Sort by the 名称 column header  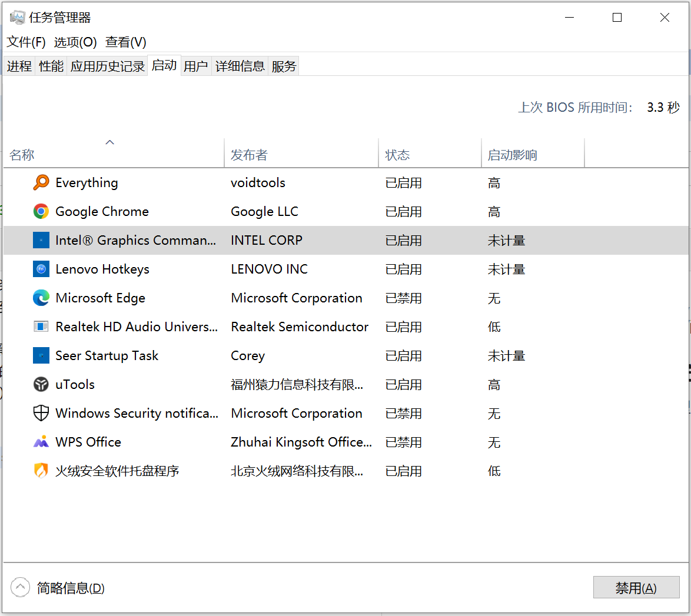click(x=114, y=153)
